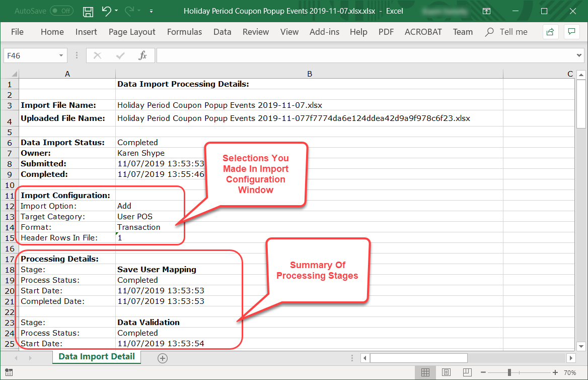The image size is (588, 380).
Task: Expand the Name Box dropdown arrow
Action: point(61,55)
